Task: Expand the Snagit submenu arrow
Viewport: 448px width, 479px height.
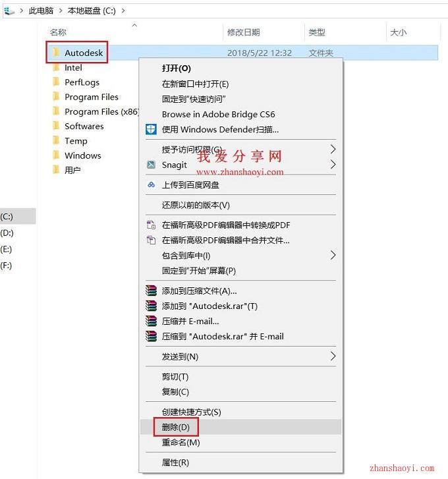Action: click(x=333, y=164)
